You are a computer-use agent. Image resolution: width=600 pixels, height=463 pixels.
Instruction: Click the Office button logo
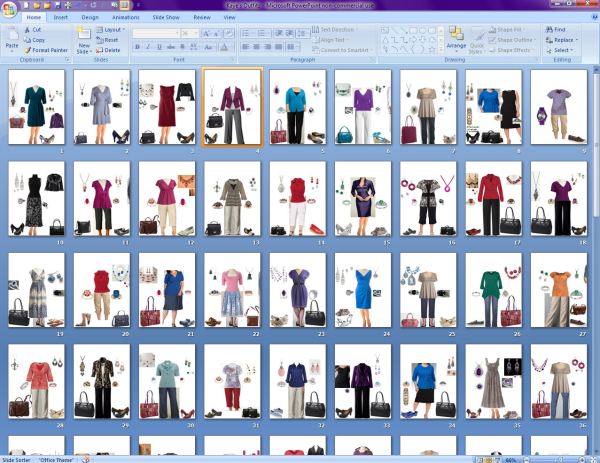click(9, 9)
